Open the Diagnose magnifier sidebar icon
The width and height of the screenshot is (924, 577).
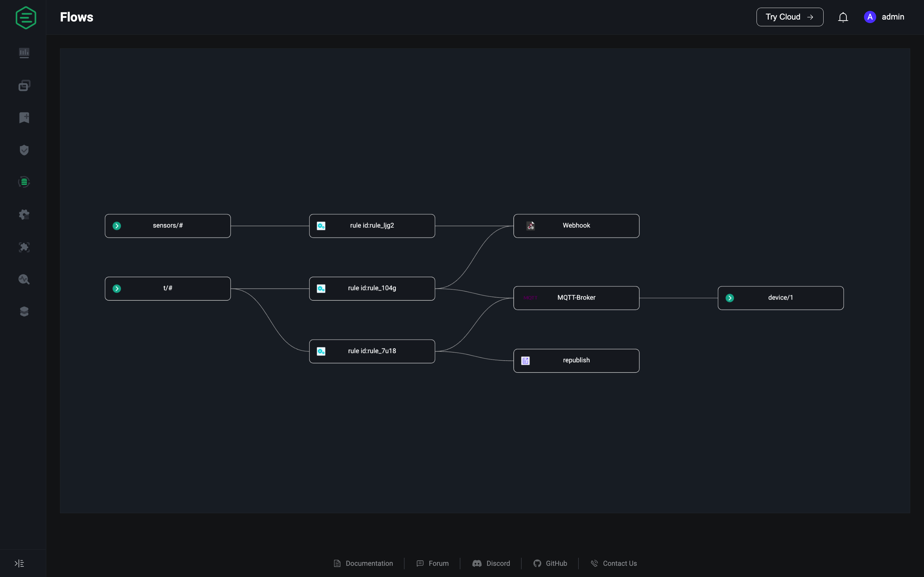(x=24, y=279)
